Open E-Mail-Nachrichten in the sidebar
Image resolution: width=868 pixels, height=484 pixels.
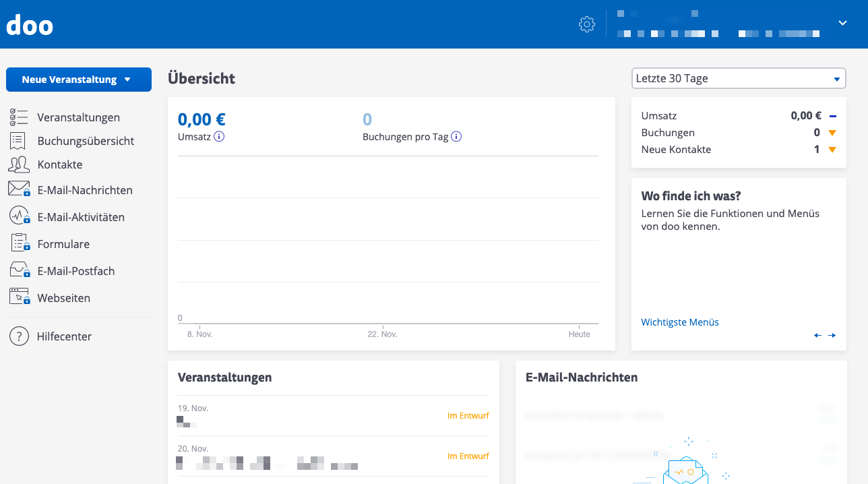85,190
